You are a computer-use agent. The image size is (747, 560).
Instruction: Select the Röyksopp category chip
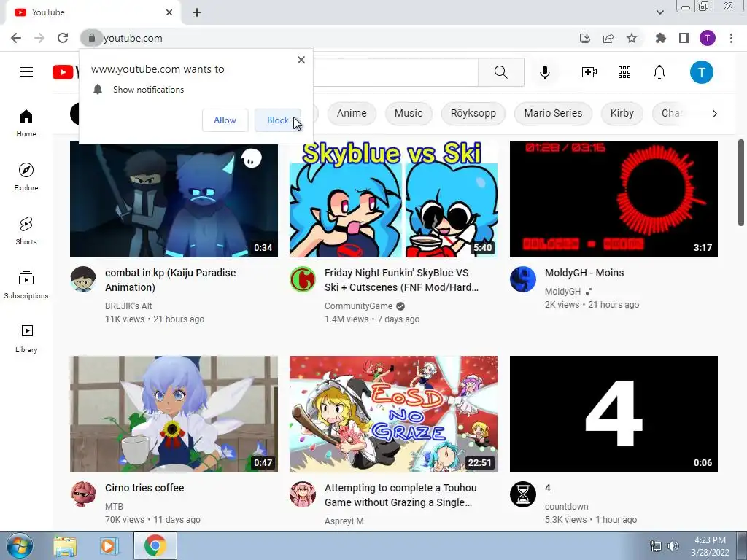coord(473,113)
